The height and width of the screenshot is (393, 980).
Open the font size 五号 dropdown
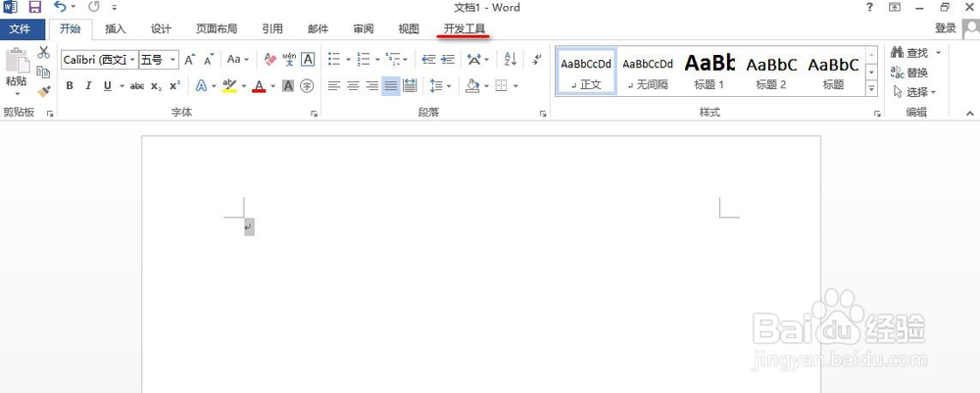click(x=172, y=60)
